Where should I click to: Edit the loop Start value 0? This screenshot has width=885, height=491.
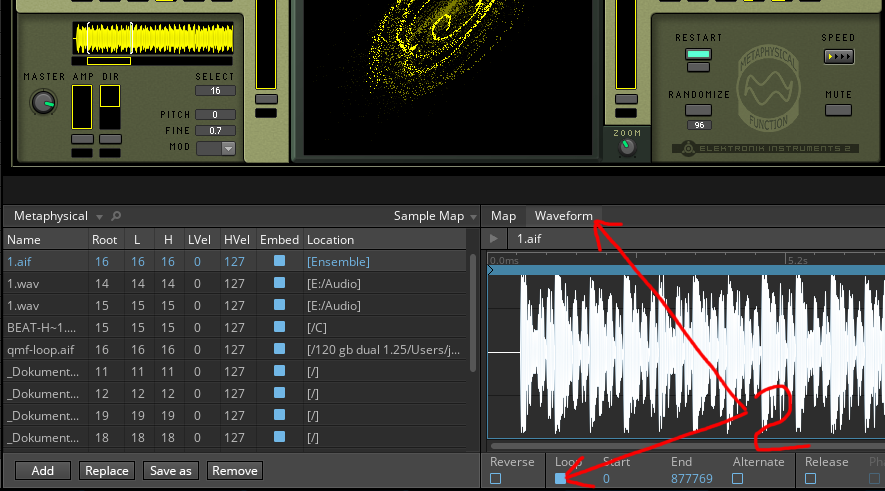pos(606,479)
